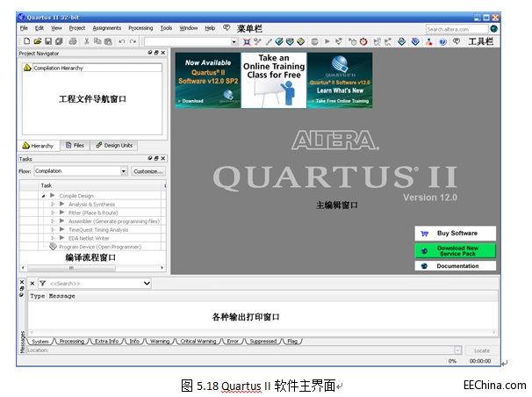The image size is (532, 397).
Task: Click the Copy toolbar icon
Action: [x=97, y=41]
